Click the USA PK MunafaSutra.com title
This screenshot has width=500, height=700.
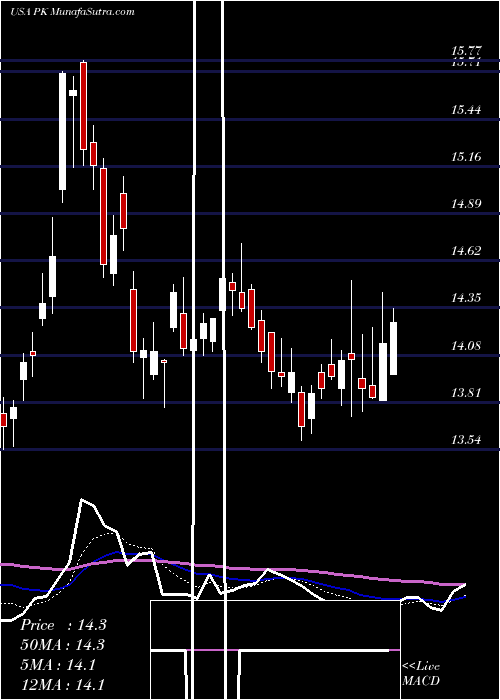72,12
